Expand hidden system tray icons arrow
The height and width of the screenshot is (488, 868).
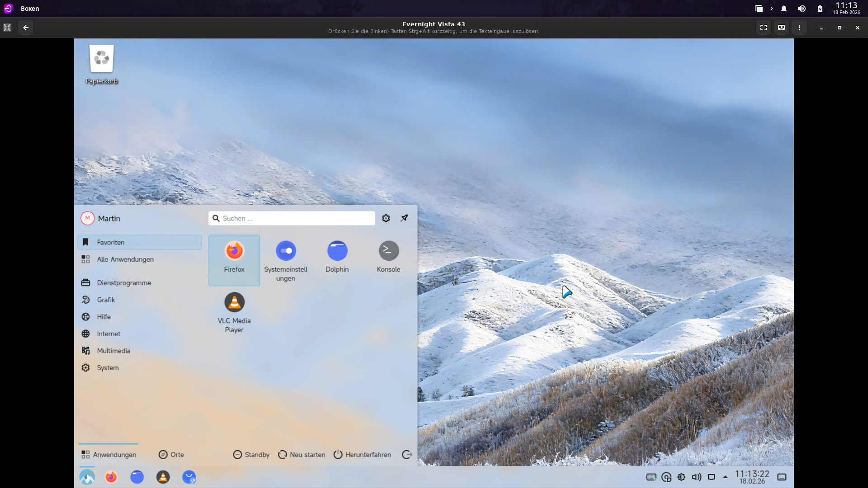[x=725, y=477]
